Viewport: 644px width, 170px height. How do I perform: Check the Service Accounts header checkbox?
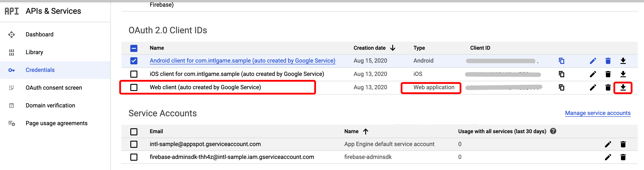tap(134, 132)
